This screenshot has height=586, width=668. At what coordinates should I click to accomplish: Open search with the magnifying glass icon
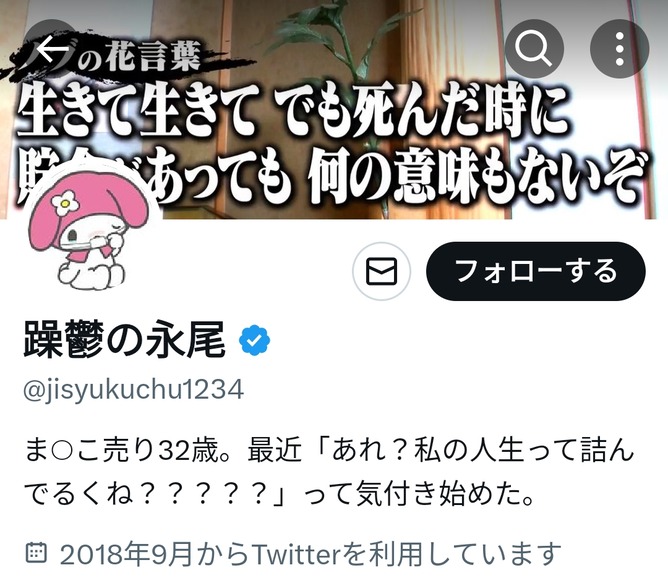coord(534,49)
